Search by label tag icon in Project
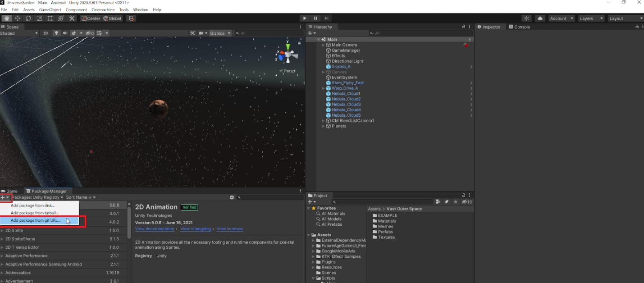Image resolution: width=644 pixels, height=283 pixels. click(x=447, y=202)
